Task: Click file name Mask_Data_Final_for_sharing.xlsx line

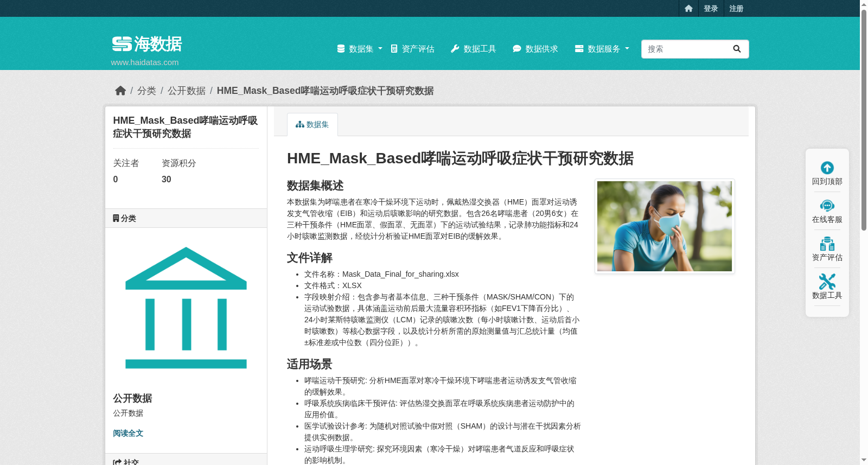Action: click(x=381, y=274)
